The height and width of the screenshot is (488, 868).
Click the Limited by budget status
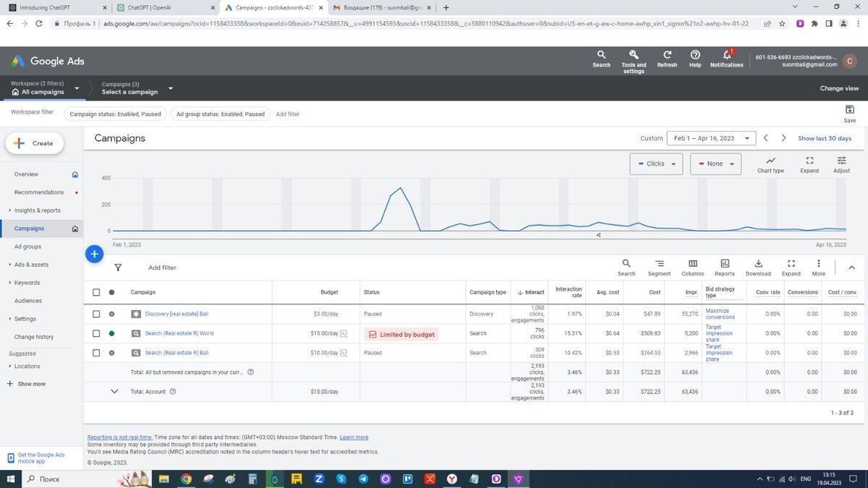[402, 334]
